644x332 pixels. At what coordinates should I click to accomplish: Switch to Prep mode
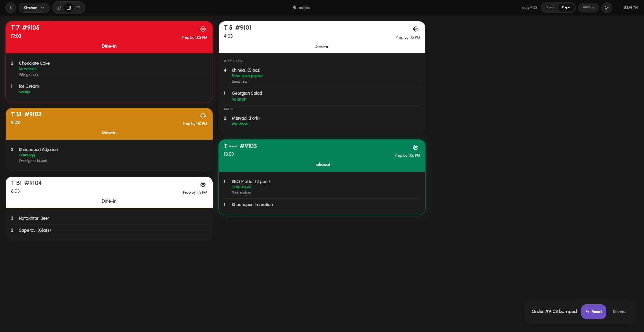pyautogui.click(x=550, y=7)
